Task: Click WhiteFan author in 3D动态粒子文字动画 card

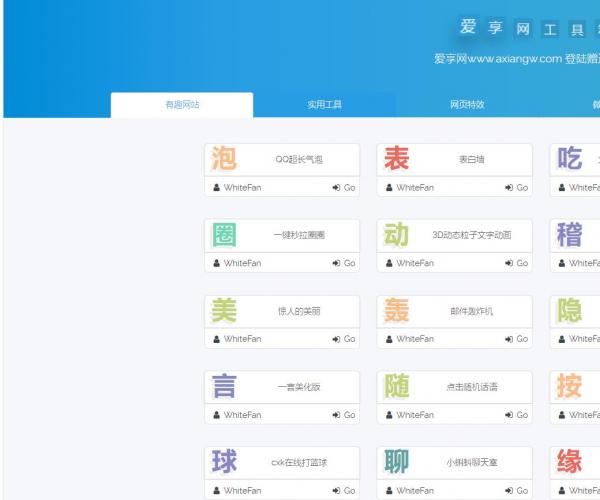Action: click(415, 263)
